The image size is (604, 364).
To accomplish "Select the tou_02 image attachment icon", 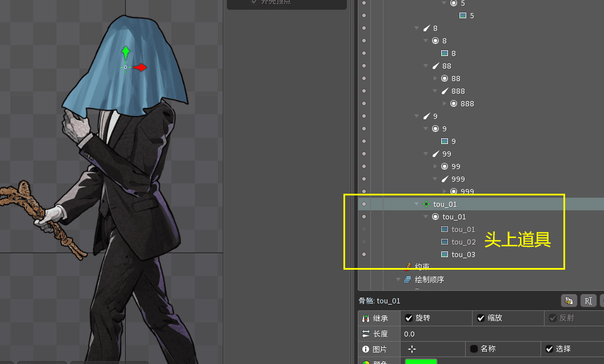I will [x=445, y=242].
